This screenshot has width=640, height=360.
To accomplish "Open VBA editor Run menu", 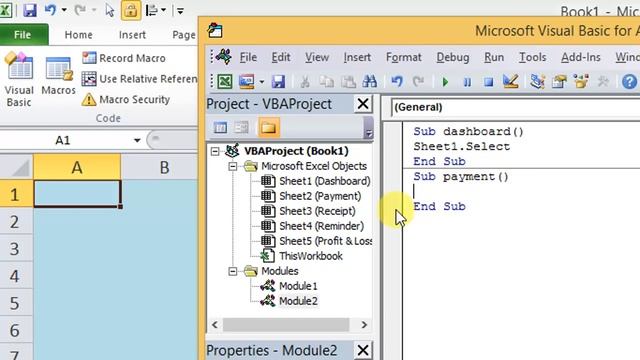I will pos(494,58).
